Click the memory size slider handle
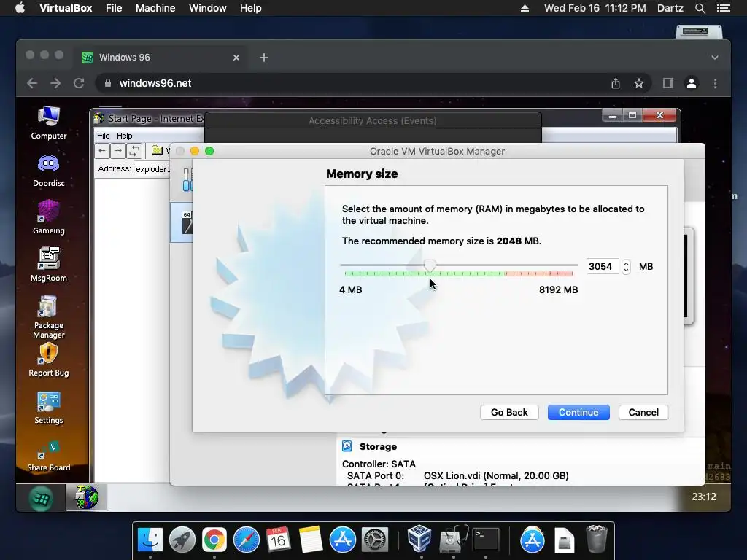Viewport: 747px width, 560px height. 430,265
